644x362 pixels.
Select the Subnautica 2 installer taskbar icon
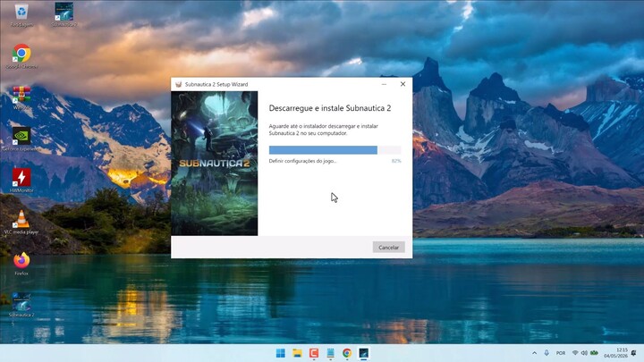[x=363, y=353]
